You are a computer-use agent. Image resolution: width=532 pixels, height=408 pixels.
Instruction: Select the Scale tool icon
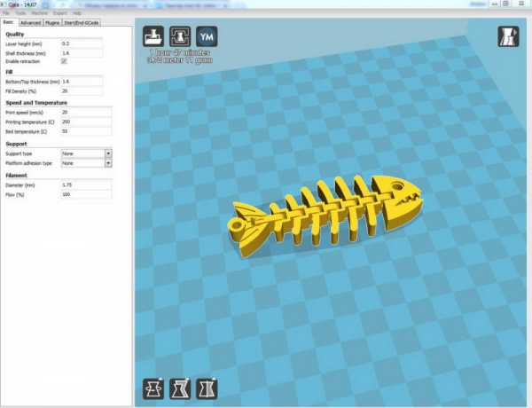click(180, 388)
